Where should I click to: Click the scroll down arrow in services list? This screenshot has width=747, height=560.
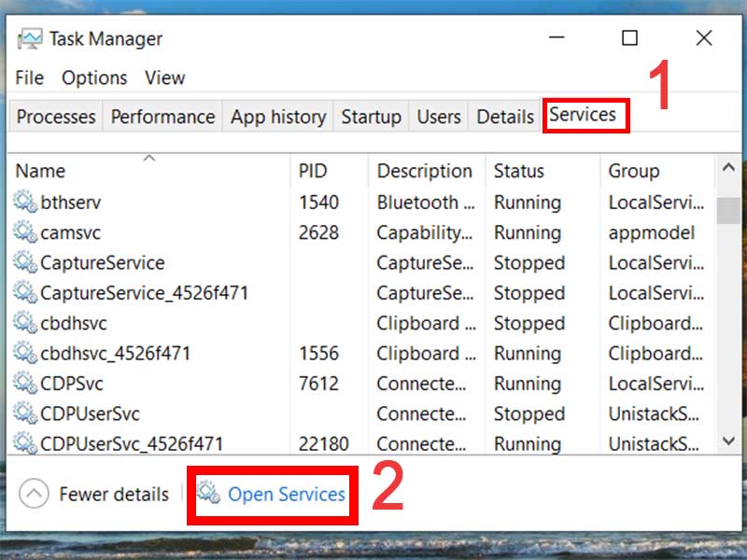(x=728, y=440)
